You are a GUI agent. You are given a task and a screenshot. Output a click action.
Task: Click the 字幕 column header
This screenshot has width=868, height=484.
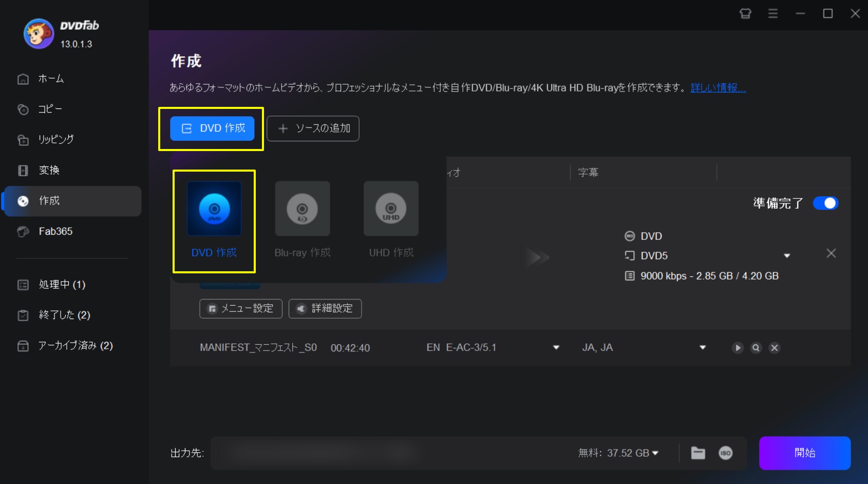coord(588,173)
